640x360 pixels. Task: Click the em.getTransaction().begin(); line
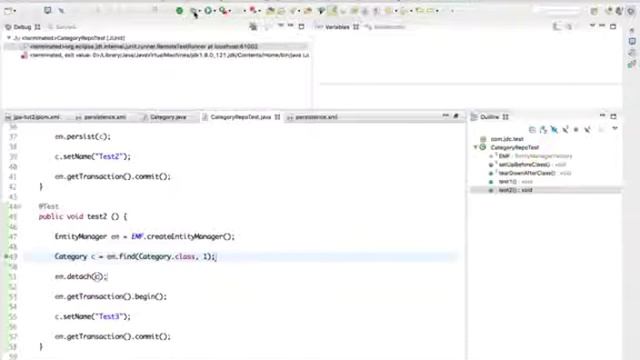pyautogui.click(x=111, y=297)
